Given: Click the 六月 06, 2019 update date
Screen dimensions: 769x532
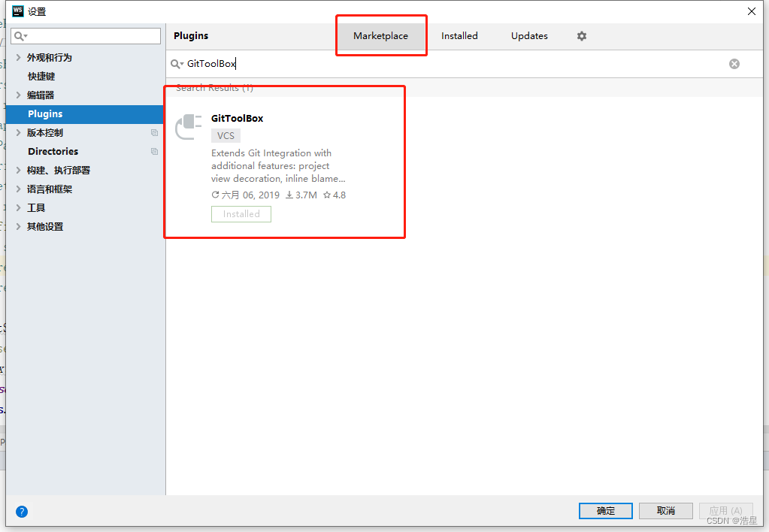Looking at the screenshot, I should coord(245,195).
